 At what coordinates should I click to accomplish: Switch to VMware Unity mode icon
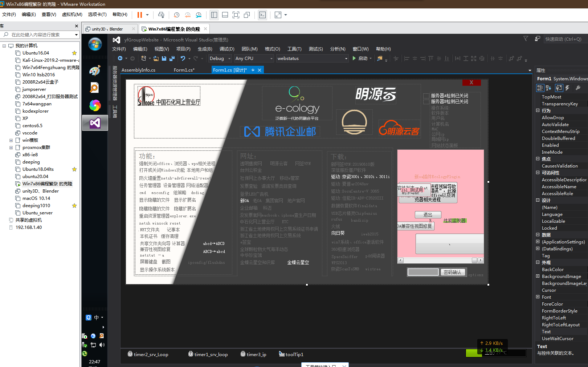tap(247, 15)
